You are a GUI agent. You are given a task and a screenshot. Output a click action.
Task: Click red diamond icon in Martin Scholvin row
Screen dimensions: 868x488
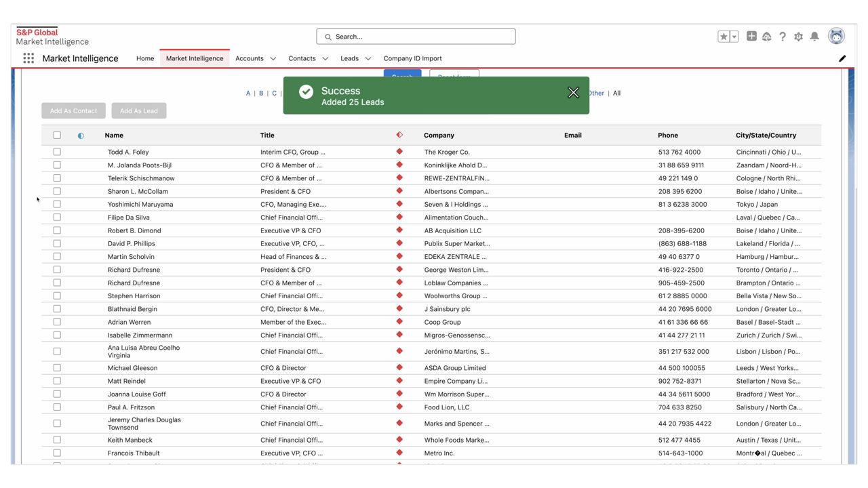point(399,256)
